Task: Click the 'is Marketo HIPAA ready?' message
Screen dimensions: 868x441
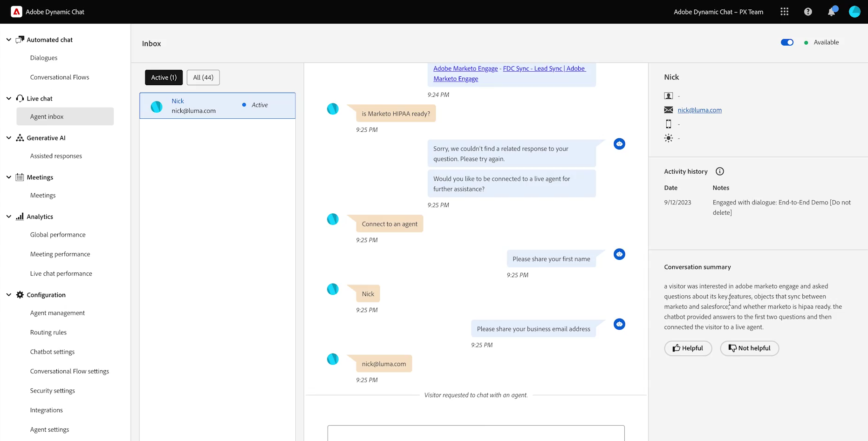Action: (396, 114)
